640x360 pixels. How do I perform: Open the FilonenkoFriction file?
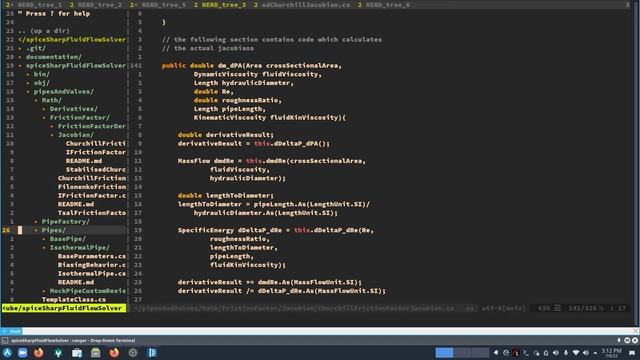point(92,187)
